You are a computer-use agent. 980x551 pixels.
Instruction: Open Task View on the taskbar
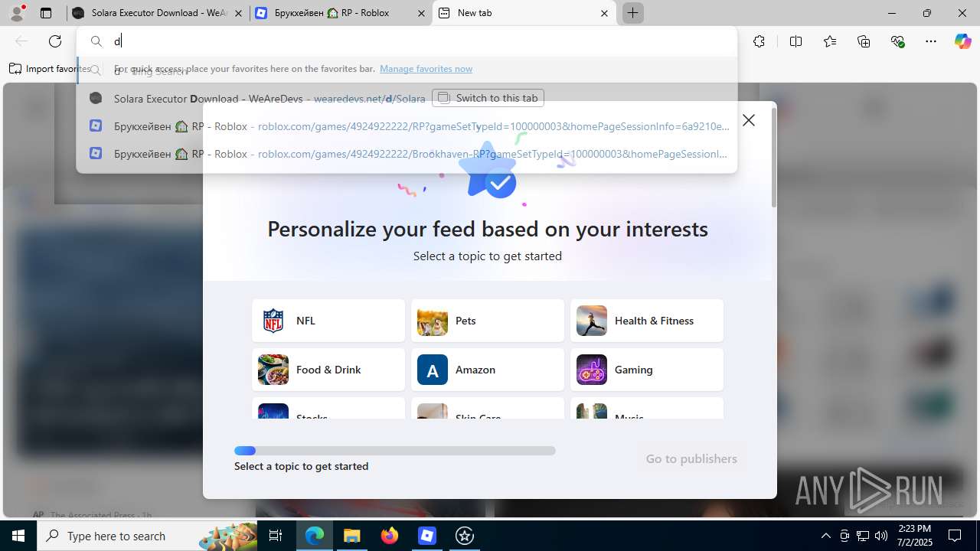pos(276,536)
